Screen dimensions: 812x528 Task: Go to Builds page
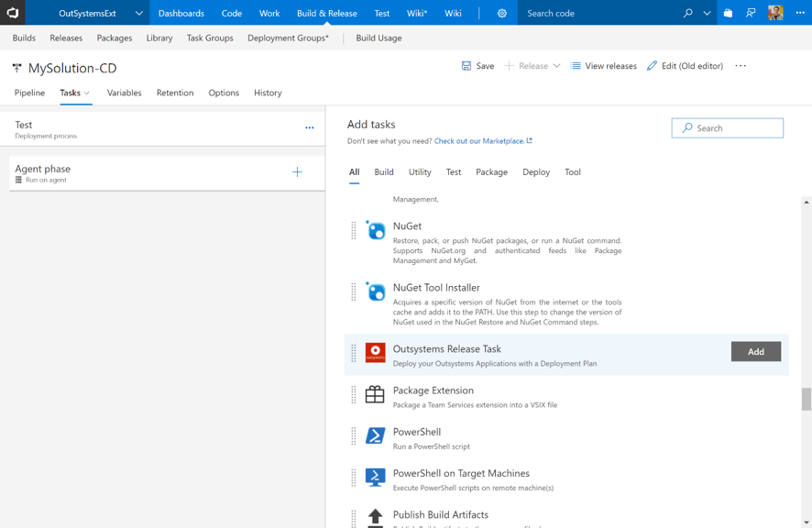tap(24, 38)
